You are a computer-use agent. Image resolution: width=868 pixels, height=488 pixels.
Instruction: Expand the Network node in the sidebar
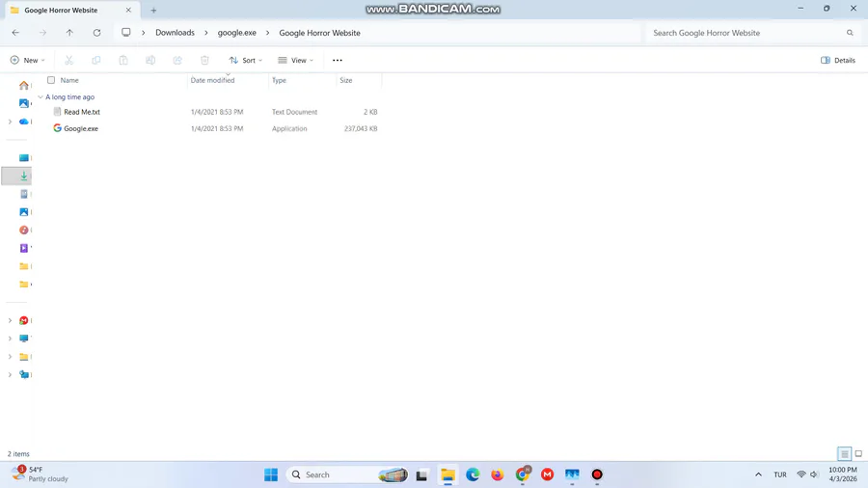point(10,374)
